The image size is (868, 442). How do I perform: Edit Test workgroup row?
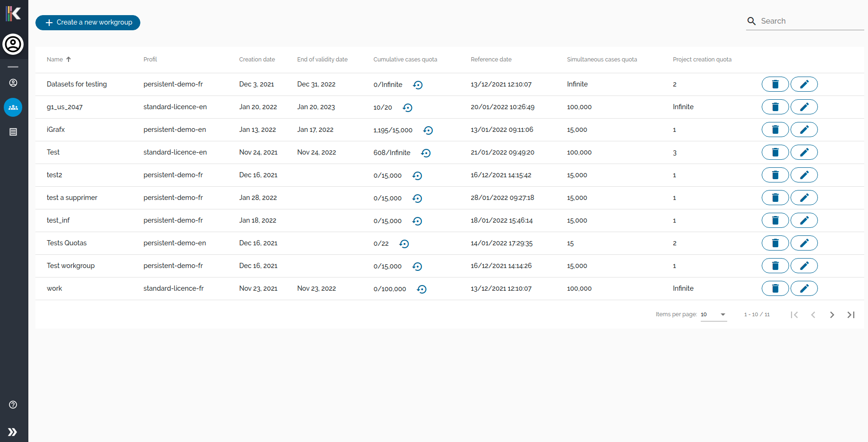[x=804, y=266]
